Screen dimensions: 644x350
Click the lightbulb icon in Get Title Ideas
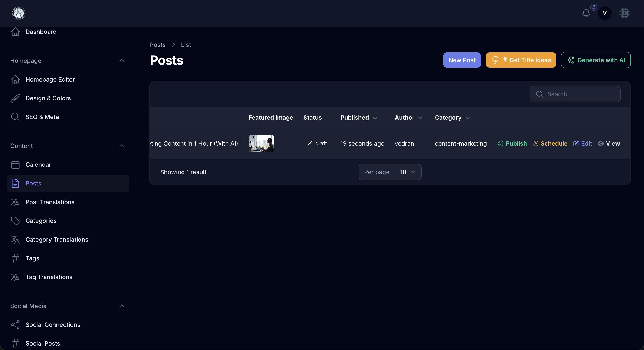(495, 60)
